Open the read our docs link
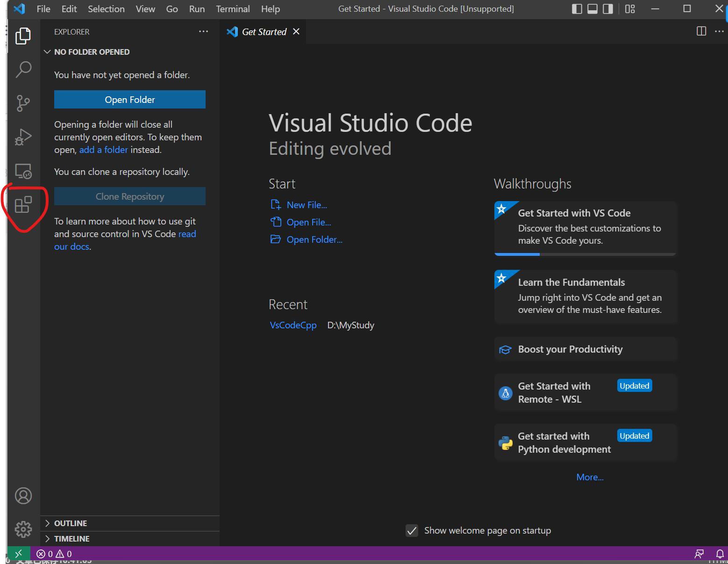 pyautogui.click(x=125, y=240)
